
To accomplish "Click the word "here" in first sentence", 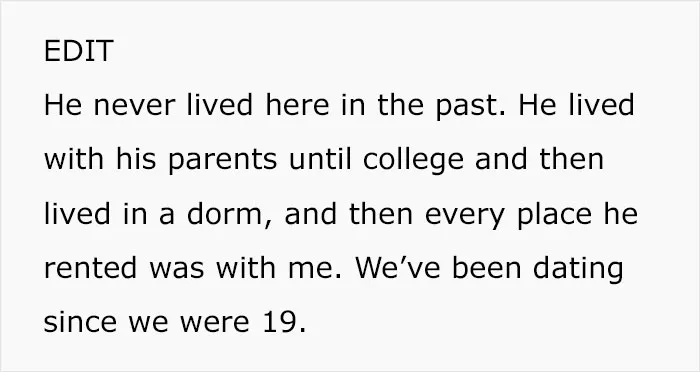I will coord(297,105).
